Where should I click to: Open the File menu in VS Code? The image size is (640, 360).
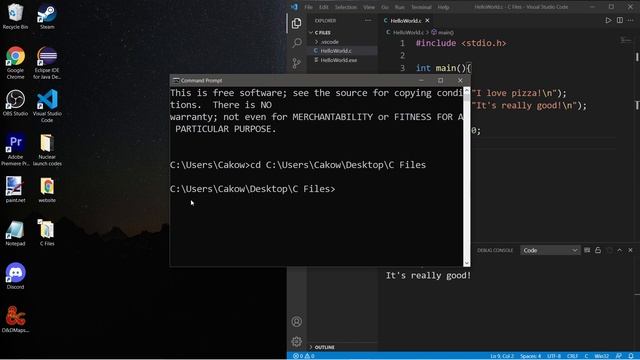point(308,7)
